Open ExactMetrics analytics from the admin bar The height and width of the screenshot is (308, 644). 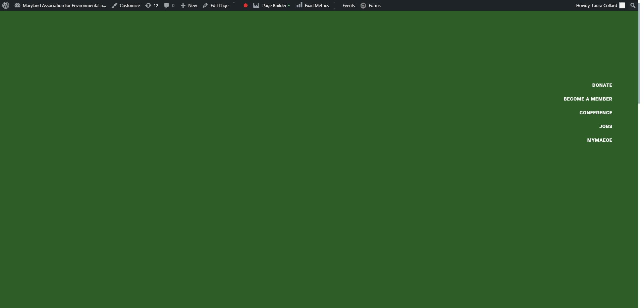tap(313, 5)
